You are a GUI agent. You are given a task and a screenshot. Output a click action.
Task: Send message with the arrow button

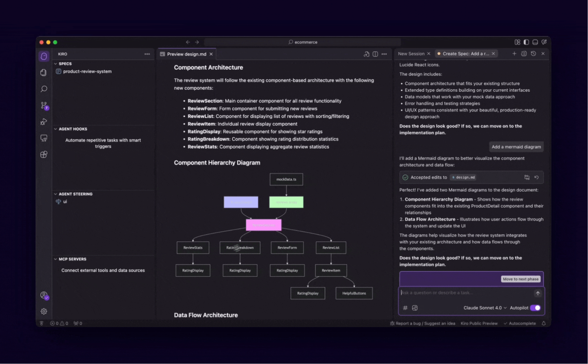[537, 293]
